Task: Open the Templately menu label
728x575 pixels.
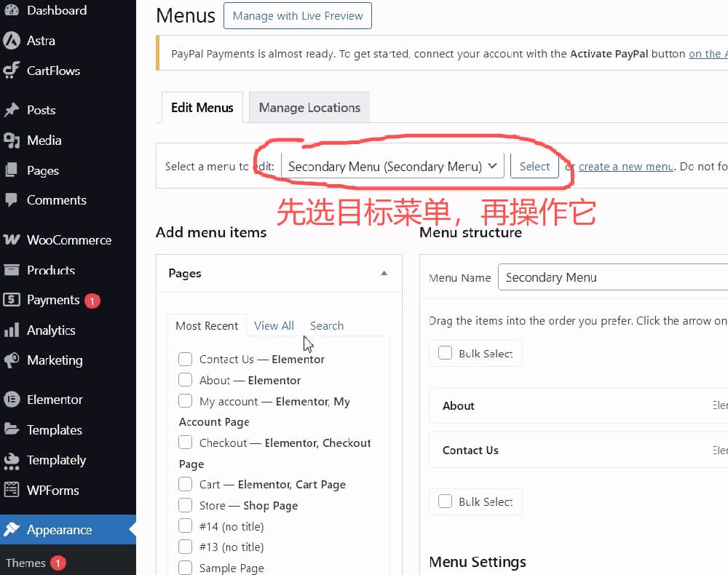Action: (56, 461)
